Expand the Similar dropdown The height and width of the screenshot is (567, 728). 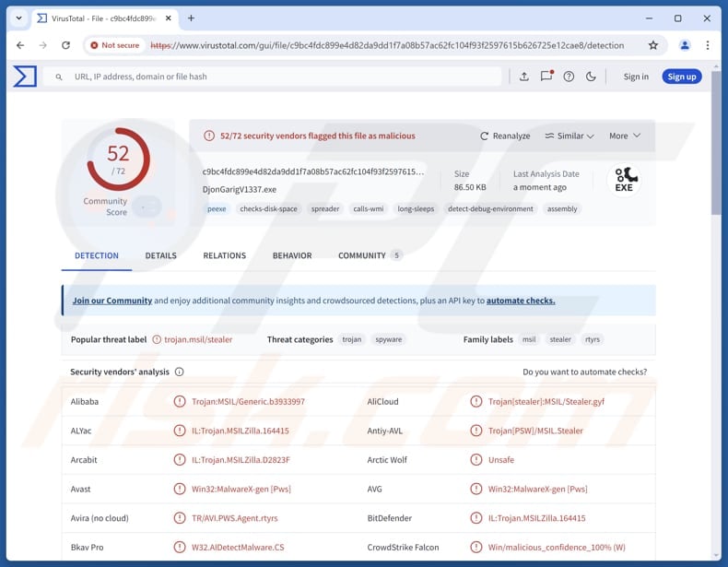click(569, 136)
